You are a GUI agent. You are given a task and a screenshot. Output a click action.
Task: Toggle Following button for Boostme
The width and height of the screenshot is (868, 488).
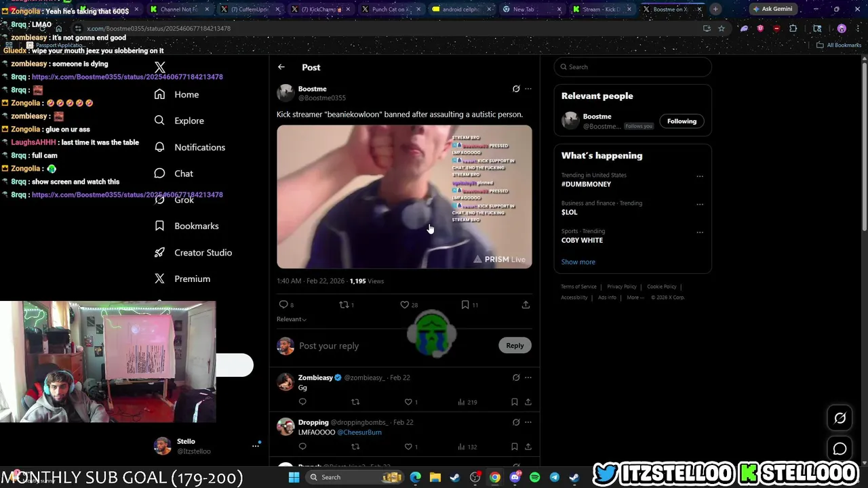pyautogui.click(x=682, y=121)
